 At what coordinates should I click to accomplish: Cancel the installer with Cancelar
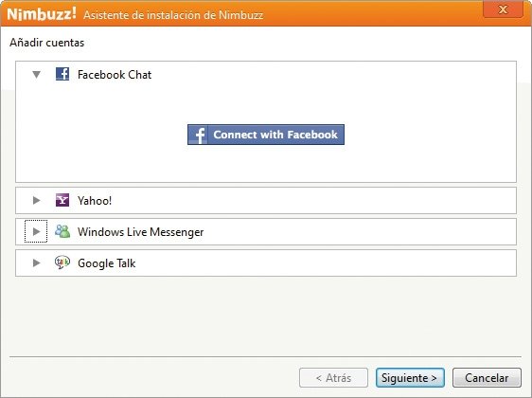click(x=487, y=377)
